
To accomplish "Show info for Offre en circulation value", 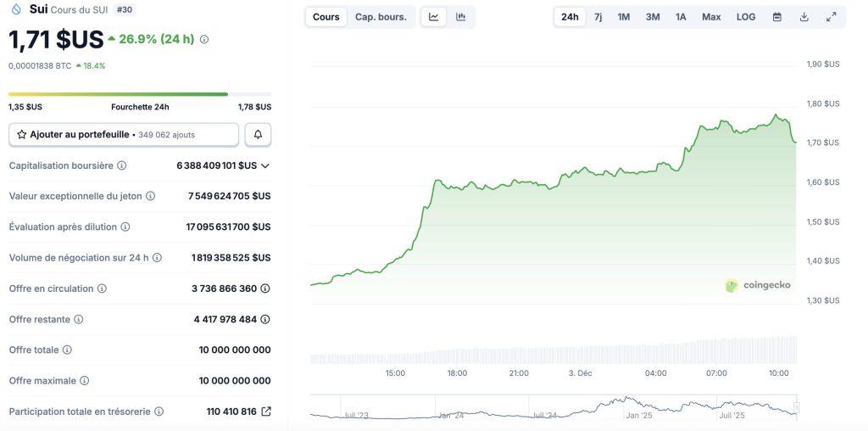I will [265, 288].
